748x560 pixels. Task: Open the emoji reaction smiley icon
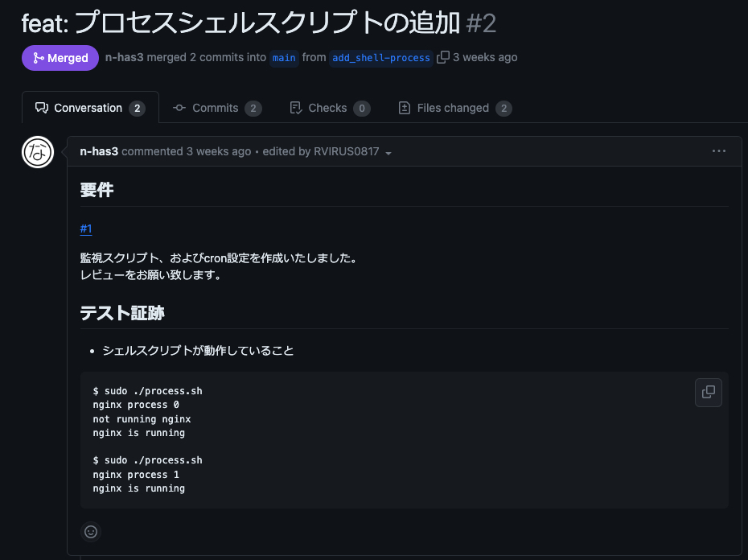(90, 532)
